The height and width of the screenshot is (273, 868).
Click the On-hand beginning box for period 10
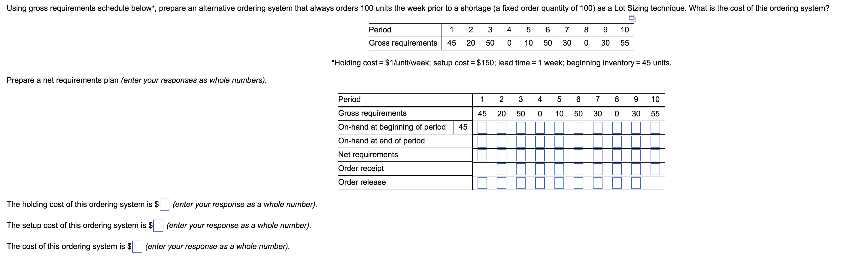coord(655,127)
